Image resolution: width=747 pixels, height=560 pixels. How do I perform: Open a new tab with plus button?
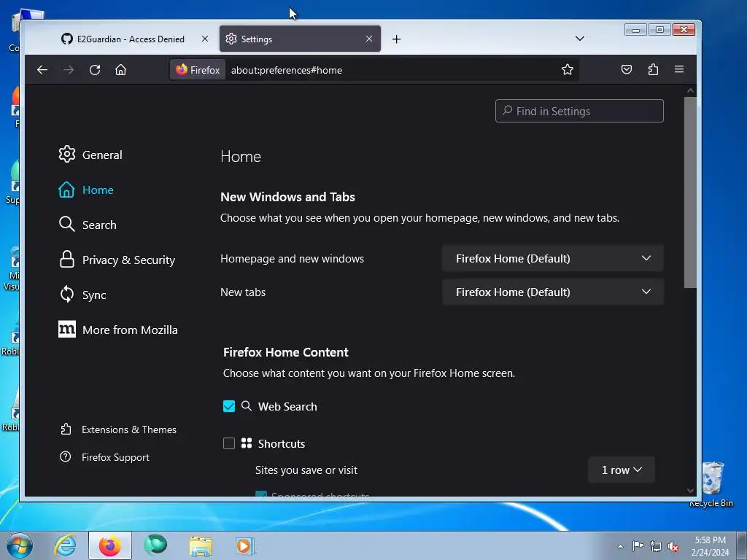click(396, 39)
